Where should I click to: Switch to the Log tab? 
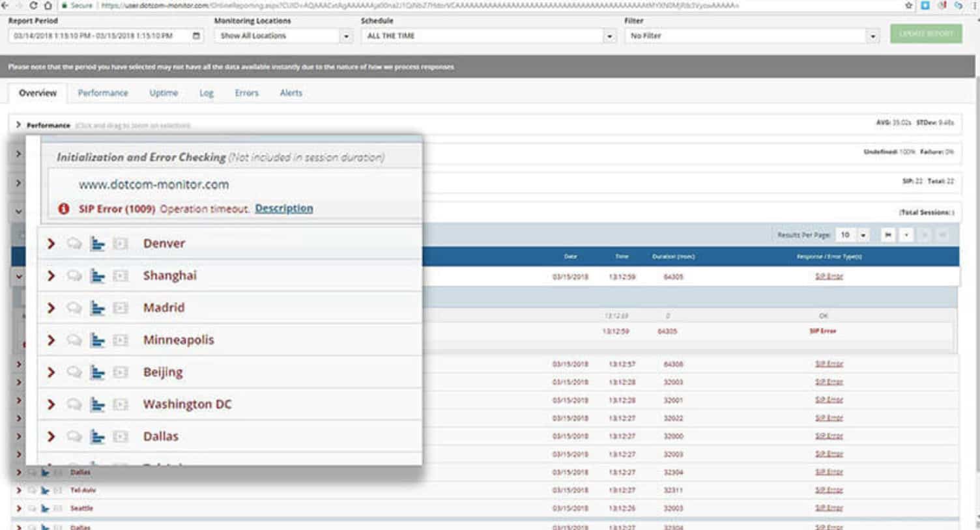point(207,93)
